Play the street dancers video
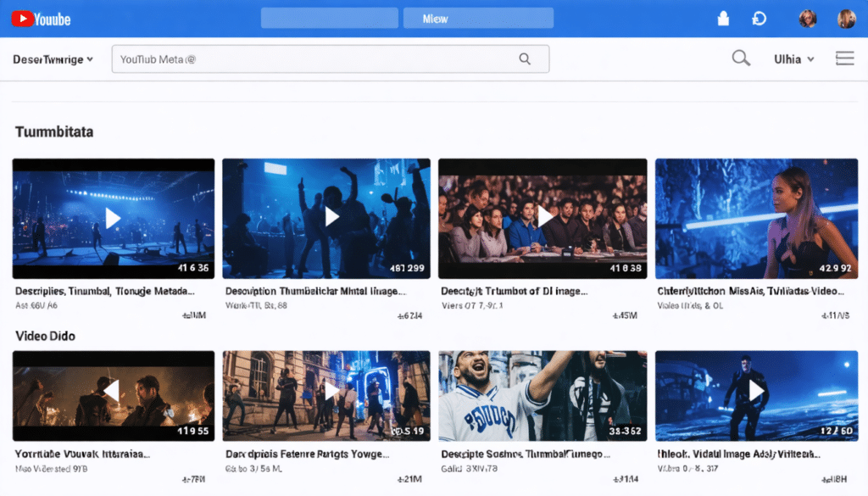This screenshot has width=868, height=496. coord(331,392)
